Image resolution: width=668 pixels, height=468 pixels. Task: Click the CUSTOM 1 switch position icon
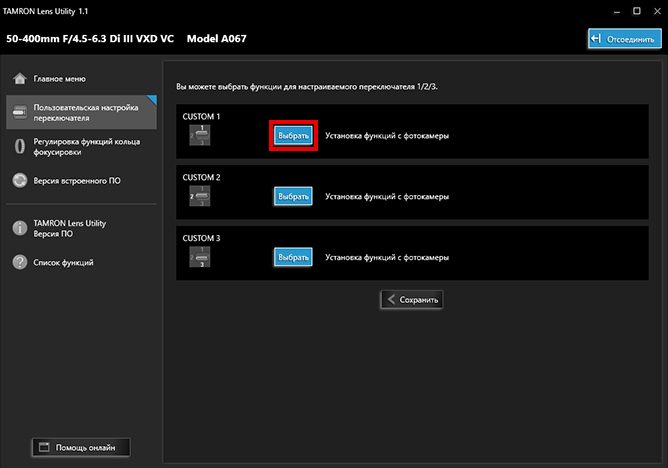[200, 135]
